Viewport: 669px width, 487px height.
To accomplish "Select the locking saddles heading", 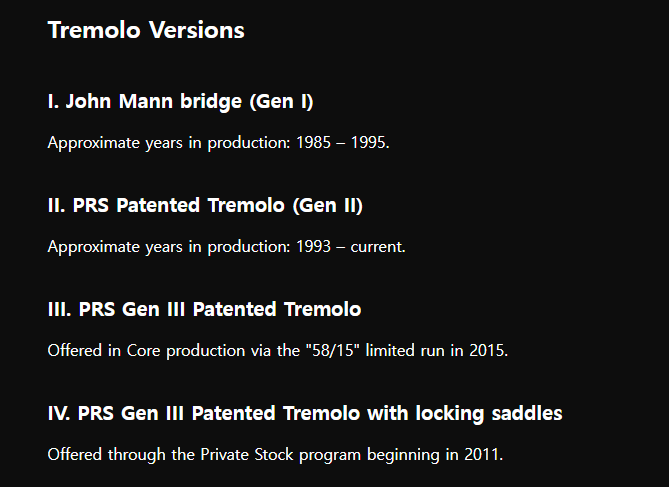I will coord(305,414).
